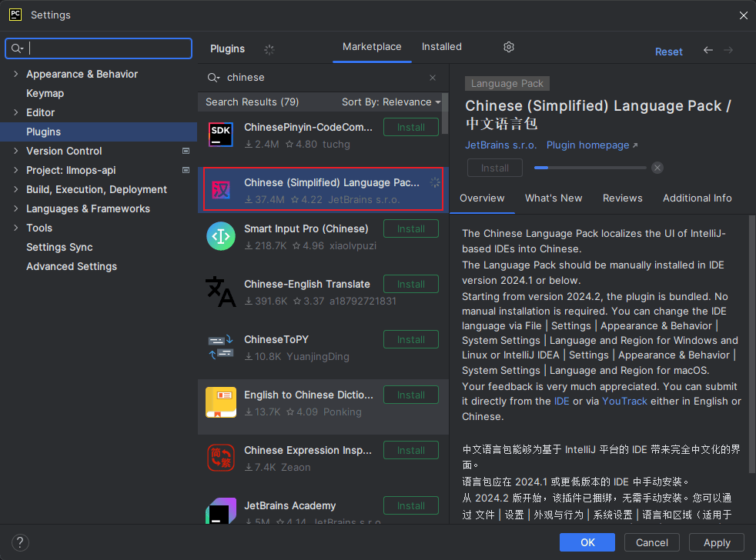The width and height of the screenshot is (756, 560).
Task: Clear the plugin search text with X icon
Action: 433,78
